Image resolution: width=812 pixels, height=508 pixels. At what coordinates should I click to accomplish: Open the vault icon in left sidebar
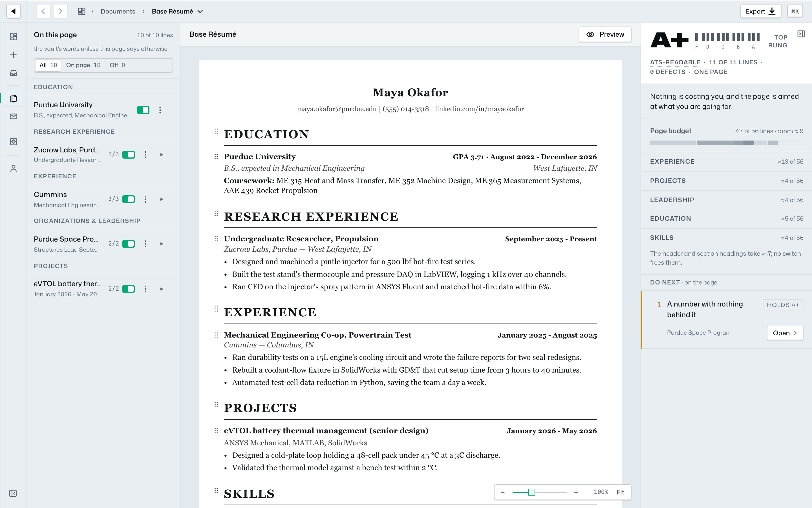[14, 142]
